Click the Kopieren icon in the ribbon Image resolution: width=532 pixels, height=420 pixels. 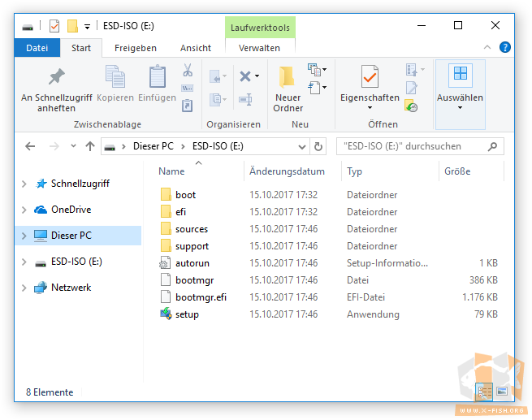(x=115, y=76)
